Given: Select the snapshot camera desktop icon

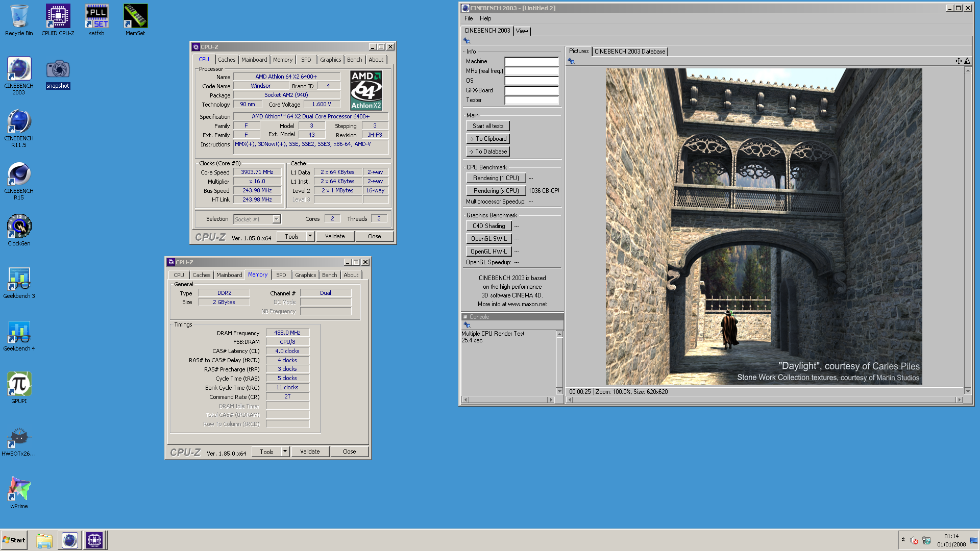Looking at the screenshot, I should click(58, 74).
